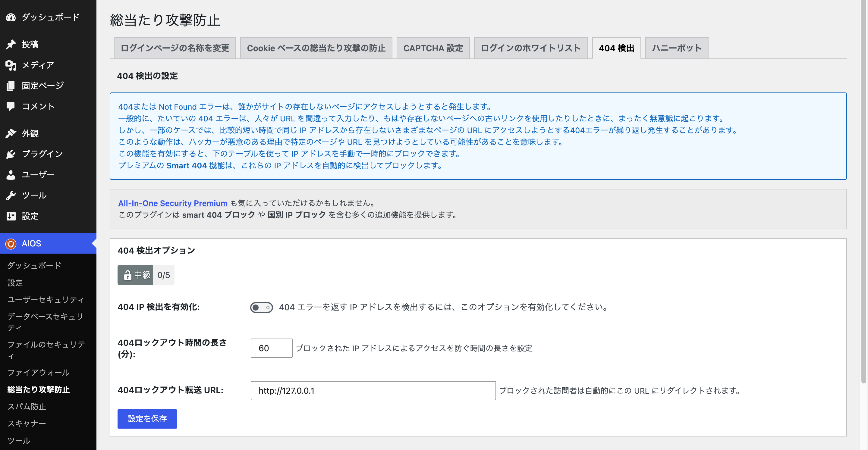Open スパム防止 submenu item
Image resolution: width=868 pixels, height=450 pixels.
click(x=27, y=407)
